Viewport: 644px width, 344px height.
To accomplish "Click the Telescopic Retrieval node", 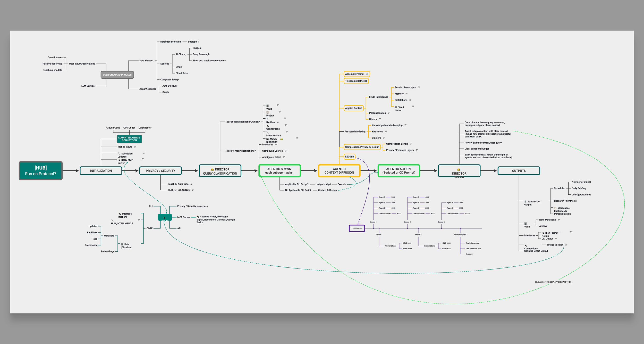I will click(356, 81).
